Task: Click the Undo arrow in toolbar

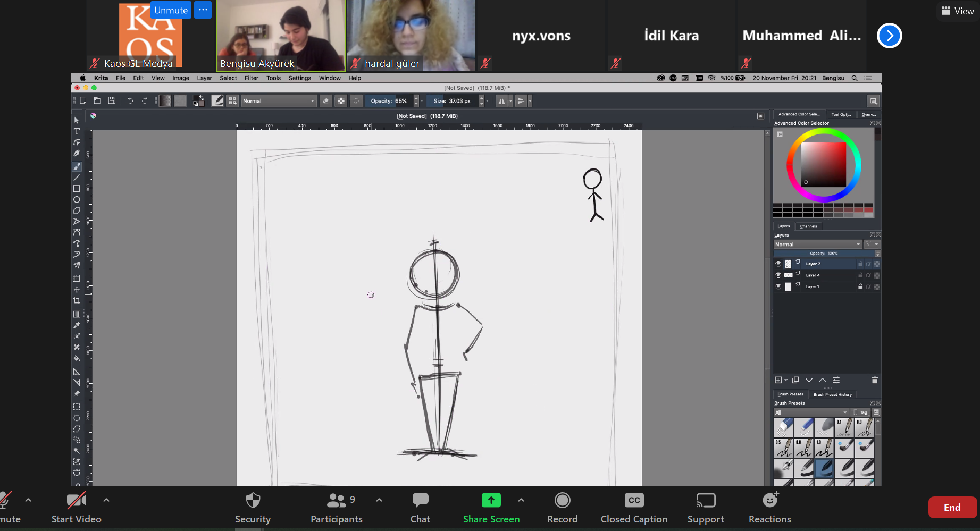Action: (x=130, y=101)
